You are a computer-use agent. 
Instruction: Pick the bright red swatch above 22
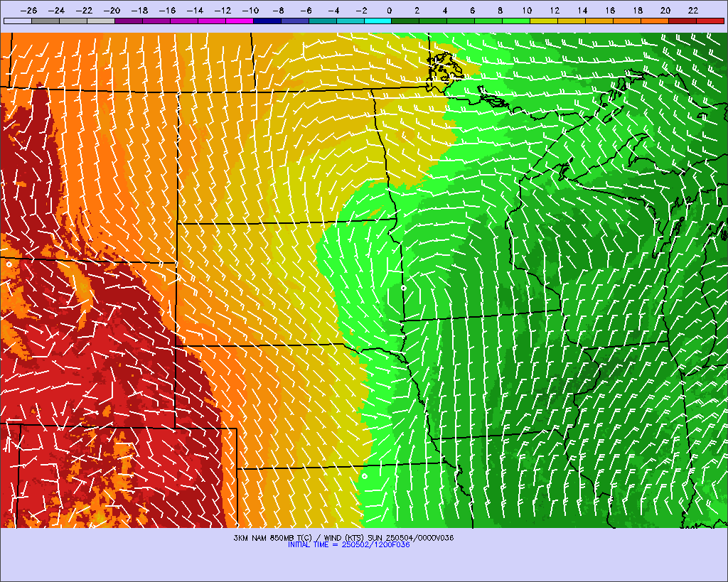tap(710, 21)
